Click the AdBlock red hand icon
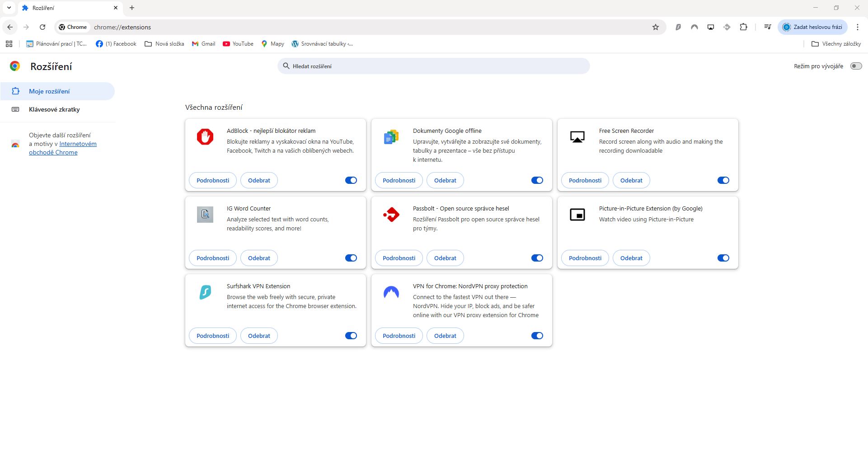 205,136
